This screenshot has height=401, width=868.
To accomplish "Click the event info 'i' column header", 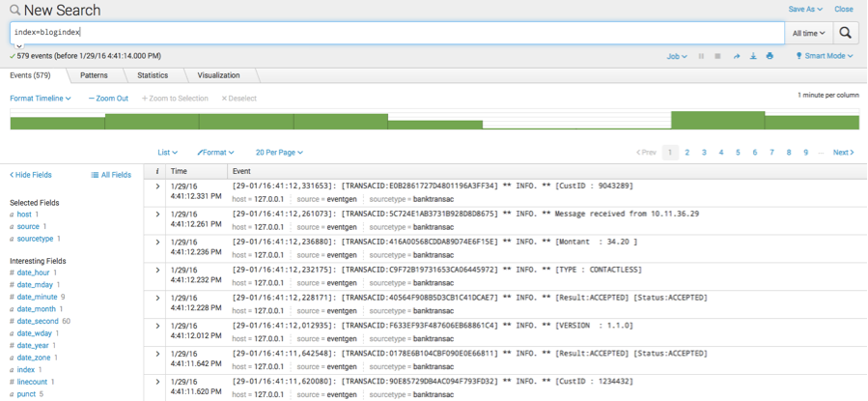I will 157,172.
